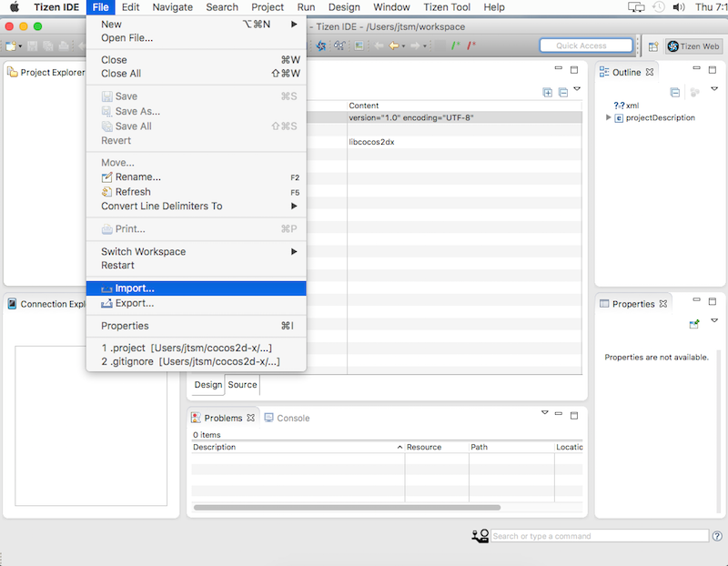Click the New wizard toolbar icon

click(12, 45)
